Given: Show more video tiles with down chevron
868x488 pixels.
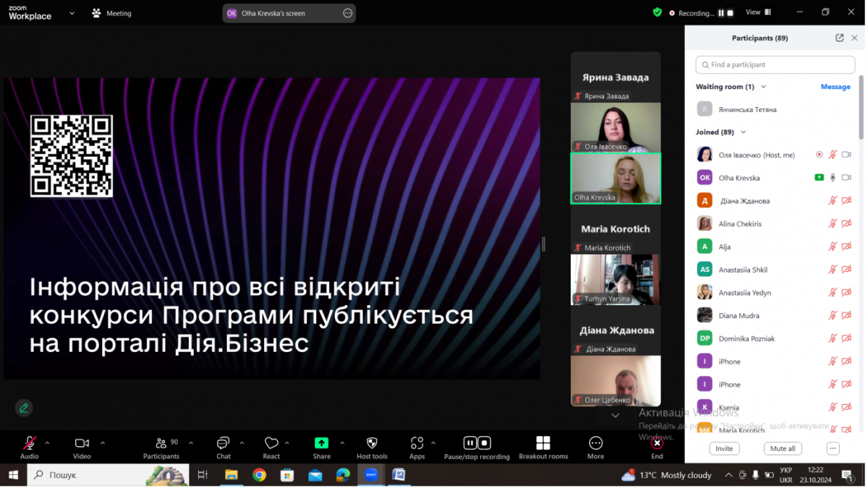Looking at the screenshot, I should [616, 416].
